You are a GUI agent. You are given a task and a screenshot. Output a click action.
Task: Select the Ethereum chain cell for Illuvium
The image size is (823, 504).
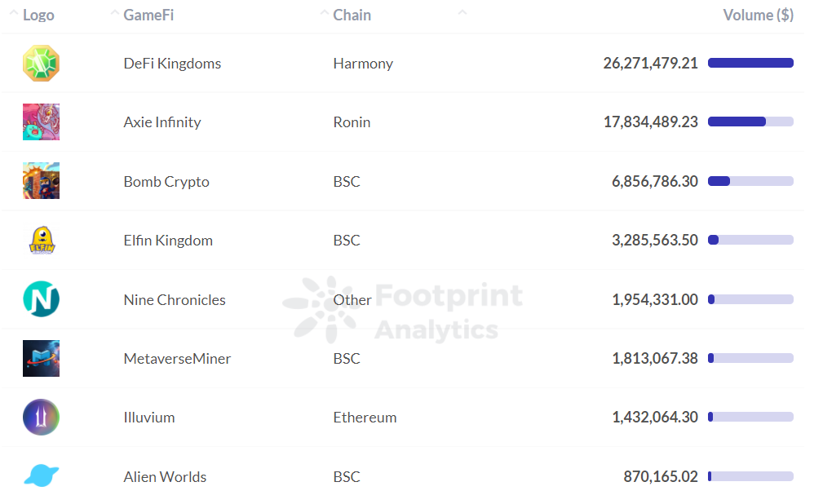click(x=365, y=418)
